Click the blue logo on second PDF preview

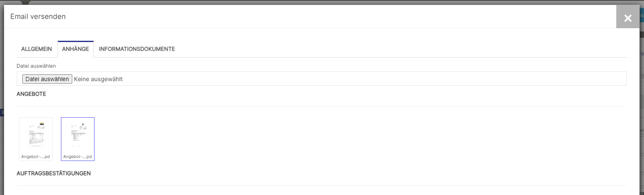tap(83, 124)
